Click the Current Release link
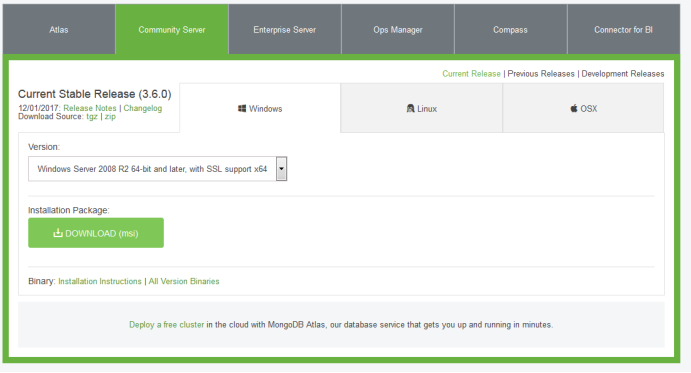This screenshot has height=373, width=691. click(x=471, y=74)
